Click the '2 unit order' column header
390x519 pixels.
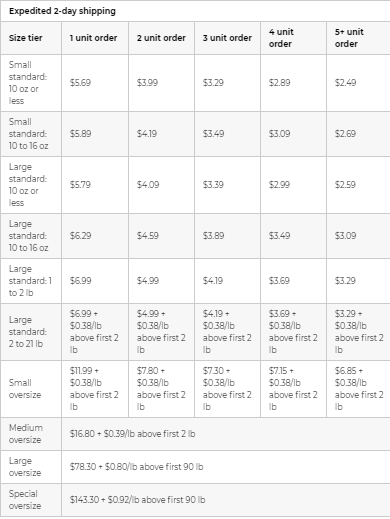tap(161, 38)
